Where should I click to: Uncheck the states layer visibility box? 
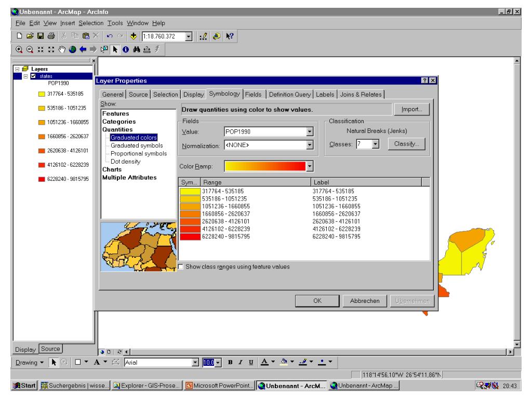point(33,76)
